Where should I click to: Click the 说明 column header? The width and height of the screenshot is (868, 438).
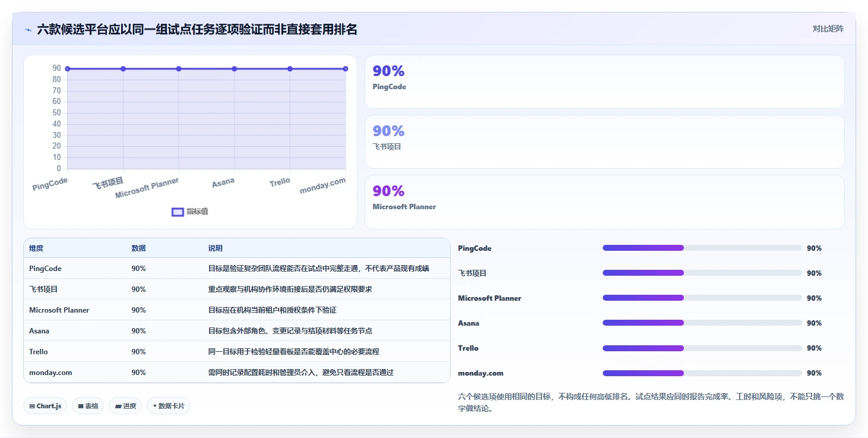coord(216,248)
